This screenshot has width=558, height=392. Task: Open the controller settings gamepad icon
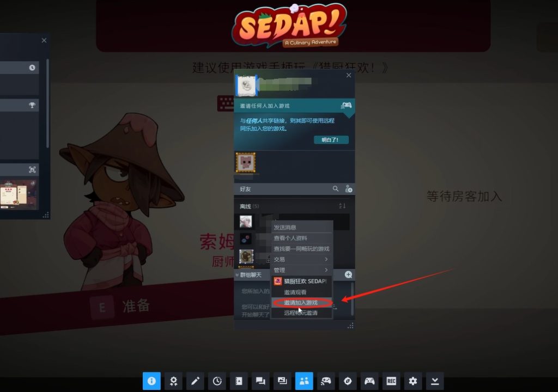click(x=369, y=381)
